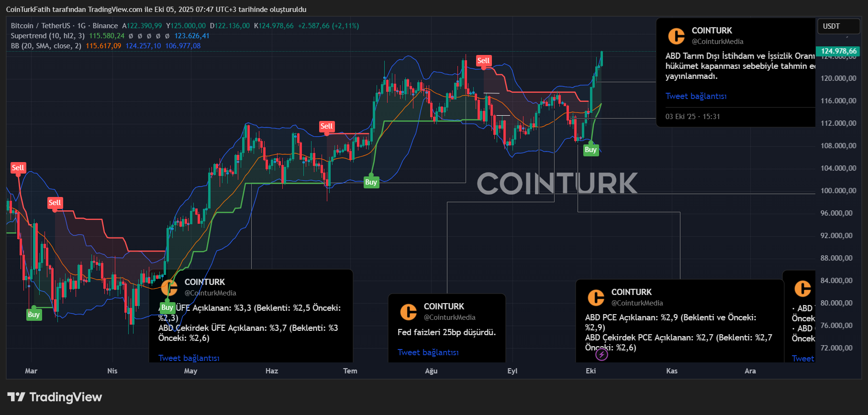The image size is (868, 415).
Task: Click the 'Ağu' label on the time axis
Action: coord(431,371)
